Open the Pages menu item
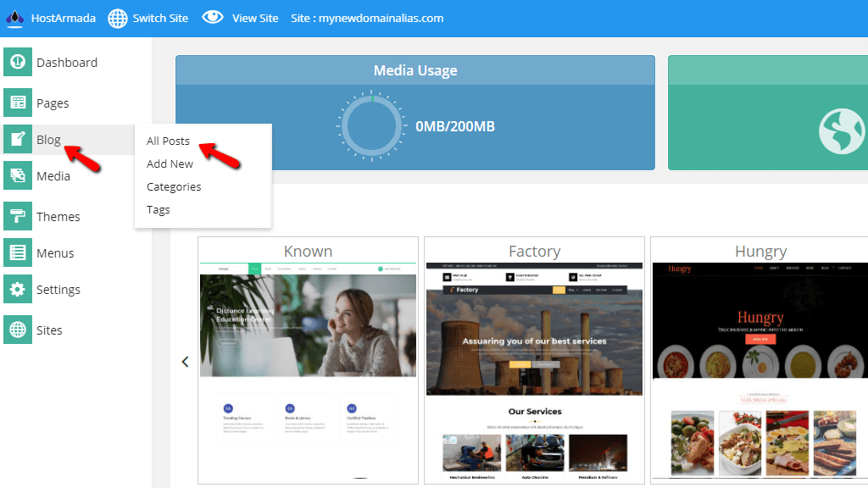The width and height of the screenshot is (868, 488). pos(53,103)
